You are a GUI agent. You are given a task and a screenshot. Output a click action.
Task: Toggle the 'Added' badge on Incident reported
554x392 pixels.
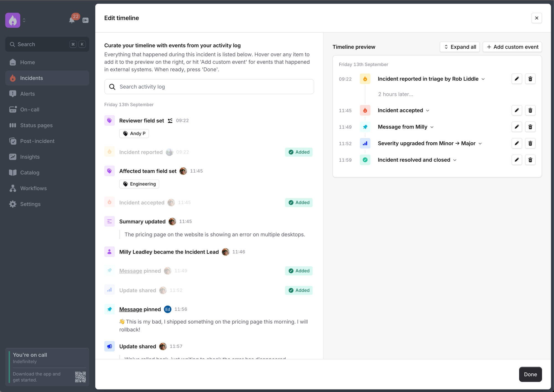(x=299, y=152)
